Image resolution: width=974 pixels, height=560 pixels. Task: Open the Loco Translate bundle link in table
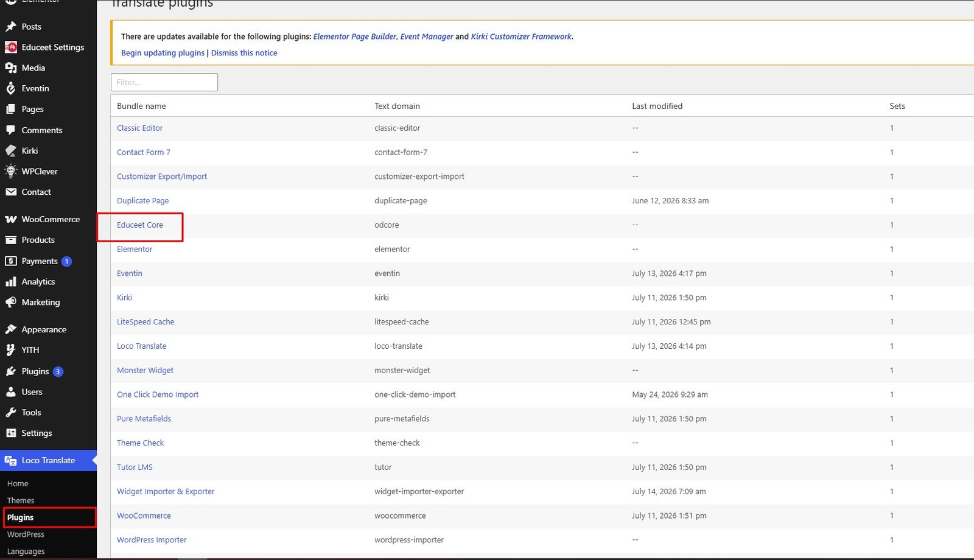(141, 346)
